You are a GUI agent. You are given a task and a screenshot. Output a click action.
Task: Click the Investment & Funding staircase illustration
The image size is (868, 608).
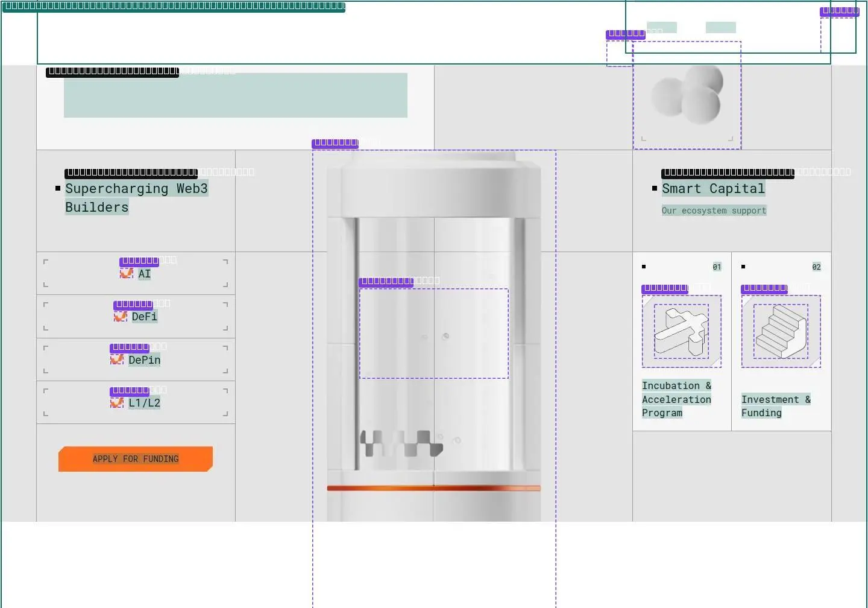(x=781, y=331)
